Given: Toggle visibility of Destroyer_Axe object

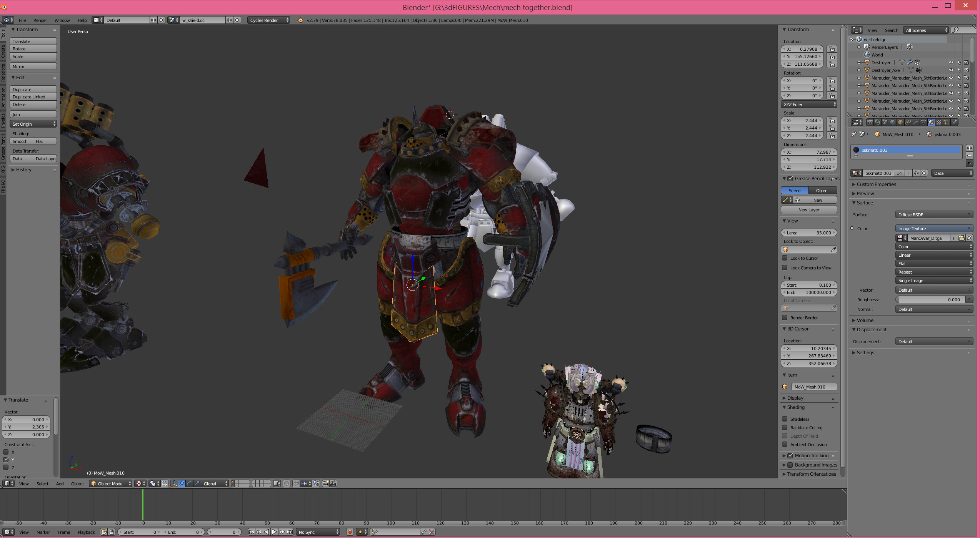Looking at the screenshot, I should coord(951,70).
